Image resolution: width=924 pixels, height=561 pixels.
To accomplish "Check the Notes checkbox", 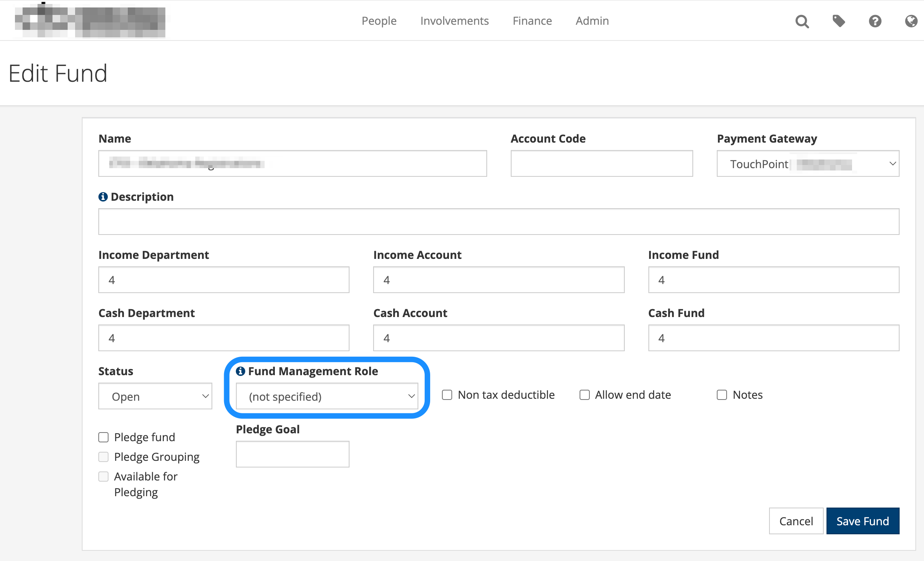I will [722, 395].
